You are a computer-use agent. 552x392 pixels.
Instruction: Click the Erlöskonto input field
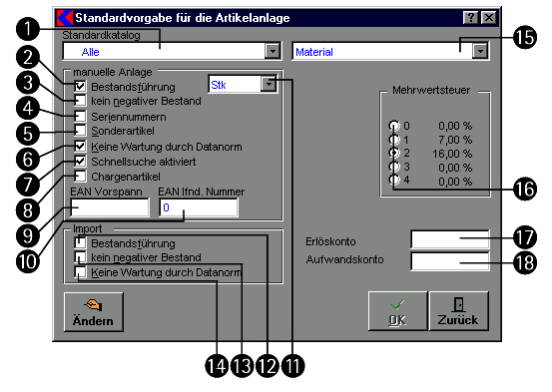point(450,240)
